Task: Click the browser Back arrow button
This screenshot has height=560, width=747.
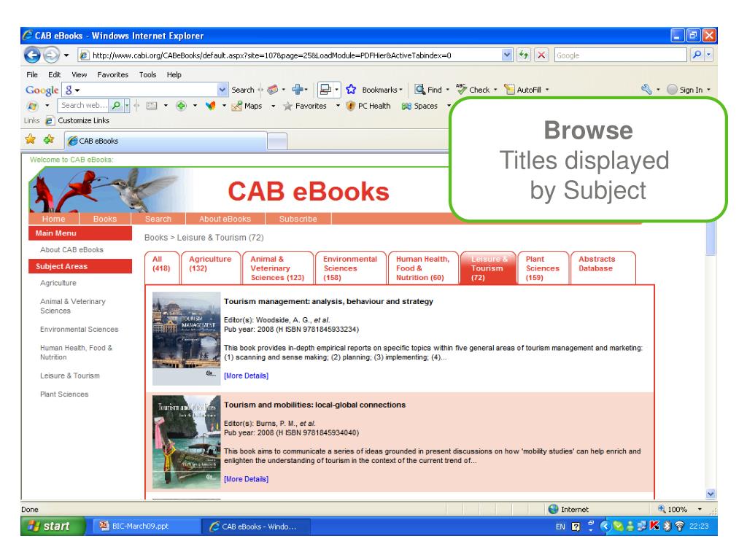Action: pyautogui.click(x=32, y=55)
